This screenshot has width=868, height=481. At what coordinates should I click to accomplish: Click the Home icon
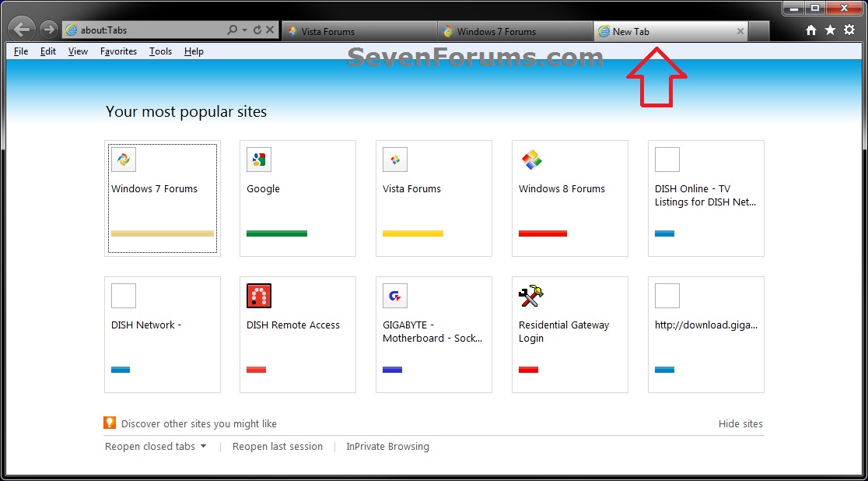pos(811,30)
